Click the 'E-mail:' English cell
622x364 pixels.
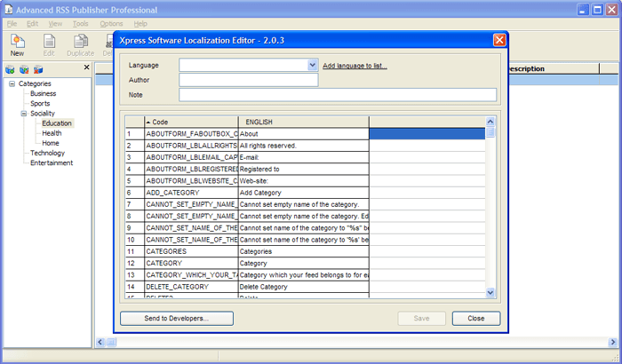click(x=304, y=157)
